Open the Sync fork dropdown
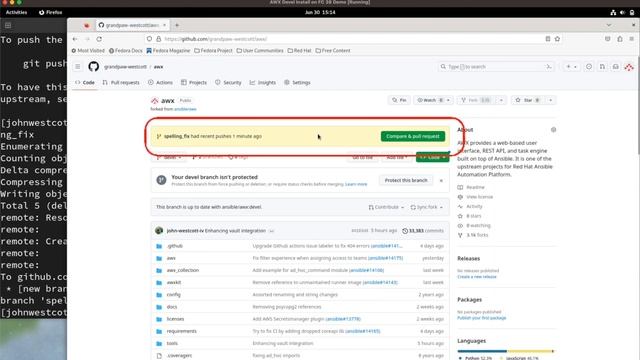Screen dimensions: 640x360 coord(427,207)
